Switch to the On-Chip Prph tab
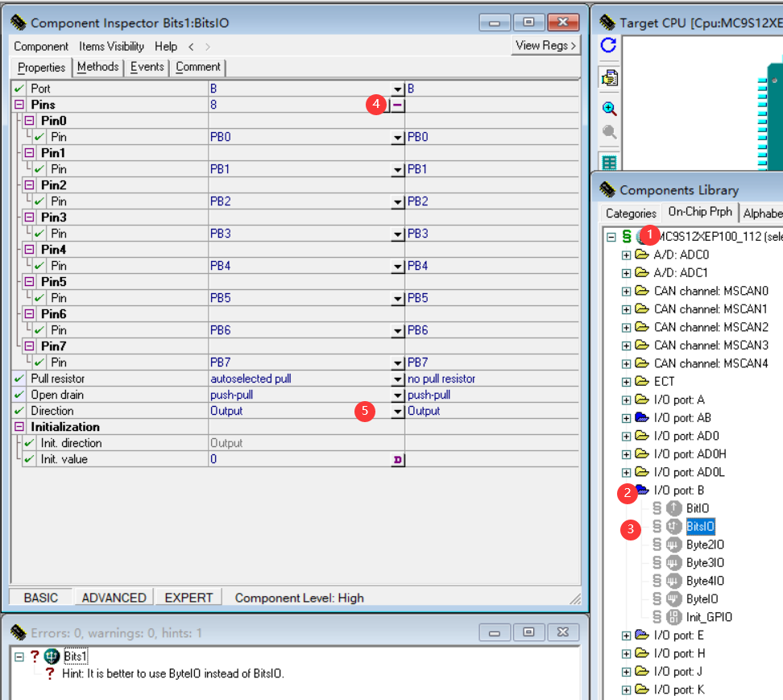Image resolution: width=783 pixels, height=700 pixels. tap(699, 212)
